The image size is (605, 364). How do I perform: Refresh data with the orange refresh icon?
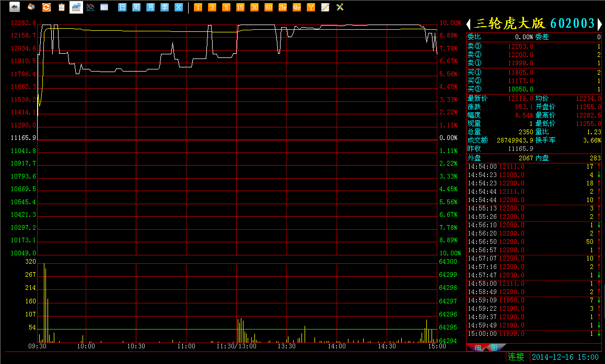[x=46, y=7]
